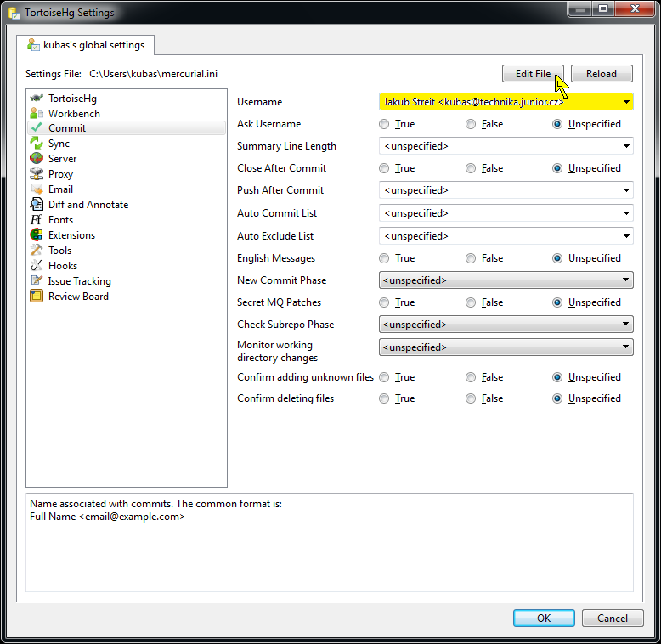Open the Summary Line Length dropdown
This screenshot has width=661, height=644.
tap(506, 146)
